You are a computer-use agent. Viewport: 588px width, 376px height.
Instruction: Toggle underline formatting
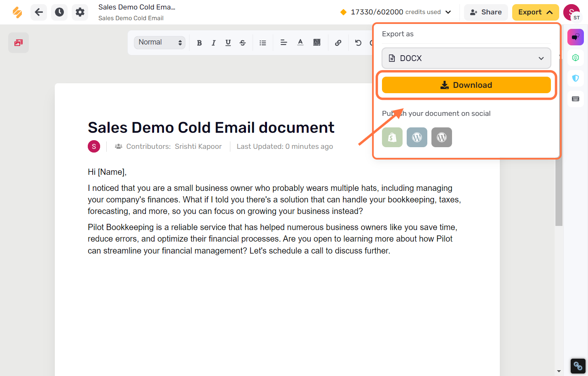point(228,43)
